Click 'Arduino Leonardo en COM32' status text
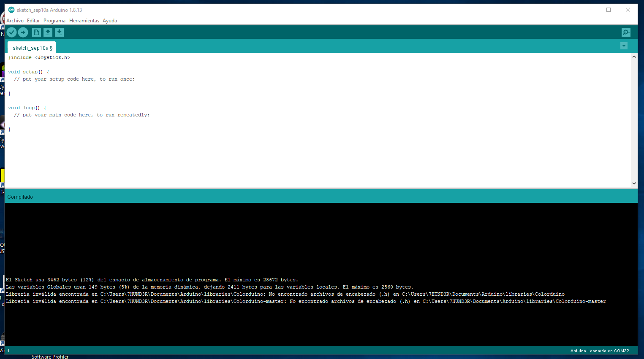Image resolution: width=644 pixels, height=359 pixels. click(x=600, y=351)
